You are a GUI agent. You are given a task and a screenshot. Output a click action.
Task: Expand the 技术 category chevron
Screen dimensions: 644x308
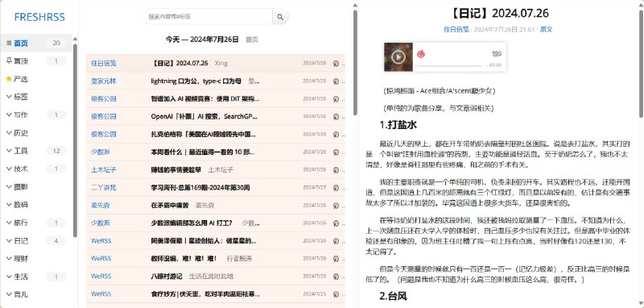click(9, 169)
